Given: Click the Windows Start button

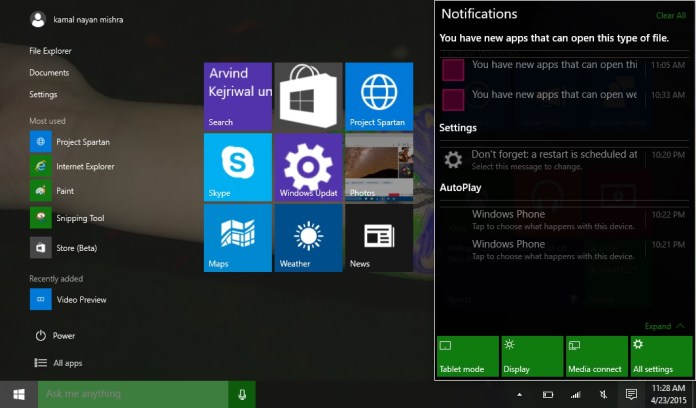Looking at the screenshot, I should click(x=19, y=394).
